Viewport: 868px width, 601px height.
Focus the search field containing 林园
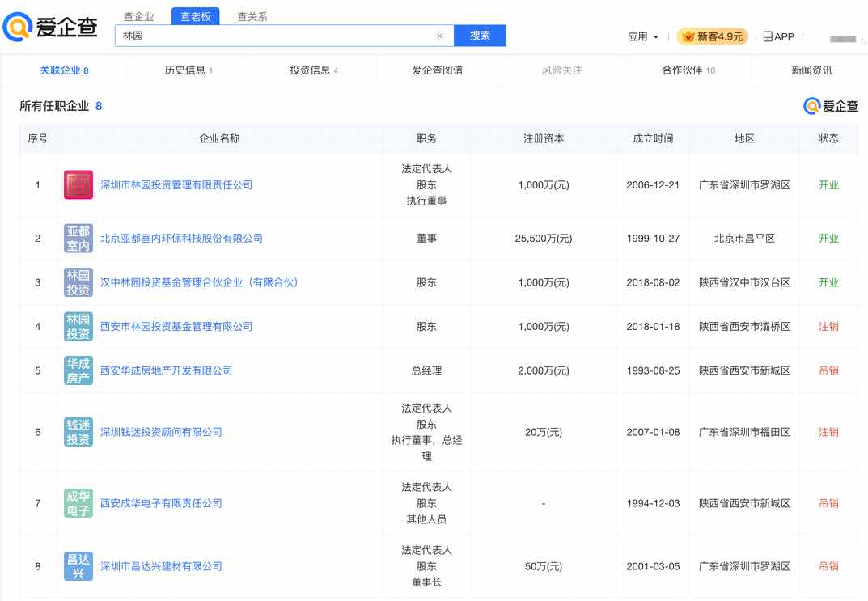point(284,36)
